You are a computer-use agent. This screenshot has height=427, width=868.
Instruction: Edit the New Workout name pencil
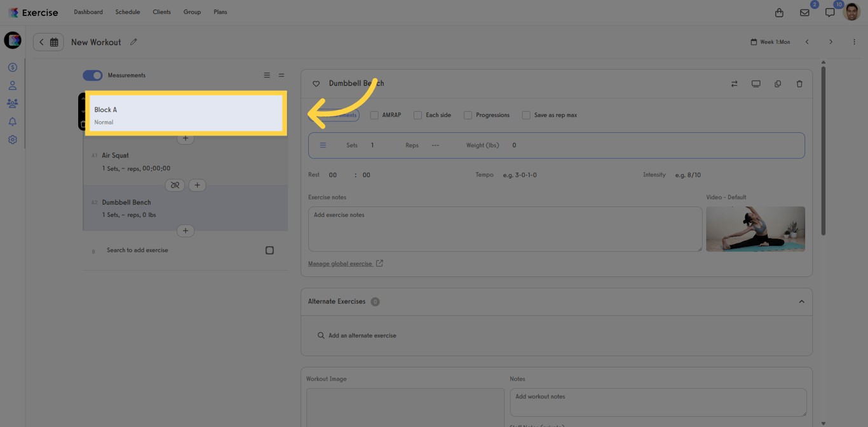coord(133,42)
